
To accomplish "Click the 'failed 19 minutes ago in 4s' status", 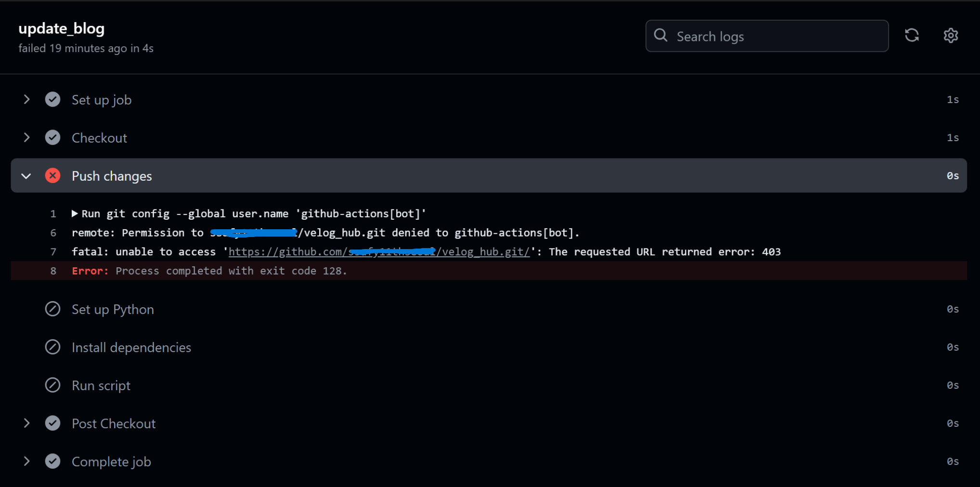I will click(86, 48).
